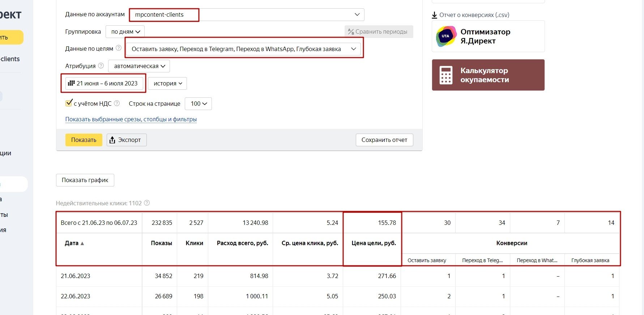
Task: Change Строк на странице value of 100
Action: click(199, 104)
